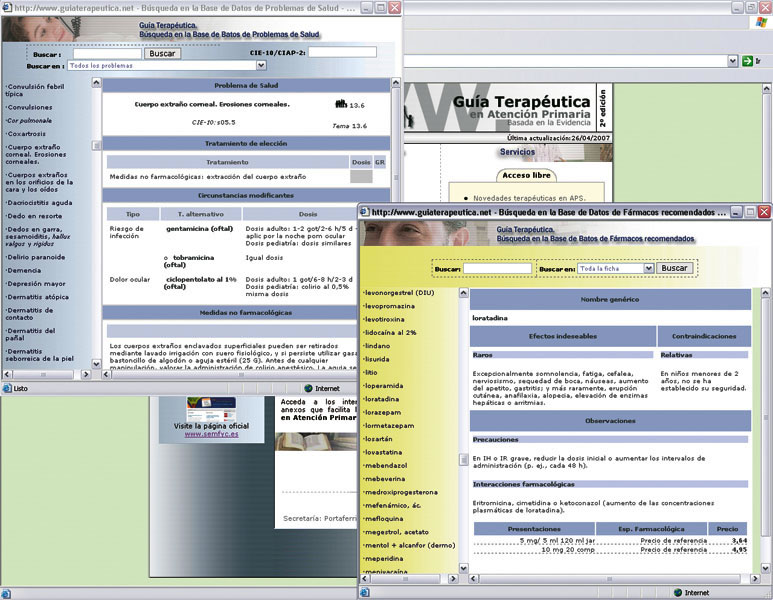
Task: Click the status bar page icon in the Fármacos window
Action: click(365, 593)
